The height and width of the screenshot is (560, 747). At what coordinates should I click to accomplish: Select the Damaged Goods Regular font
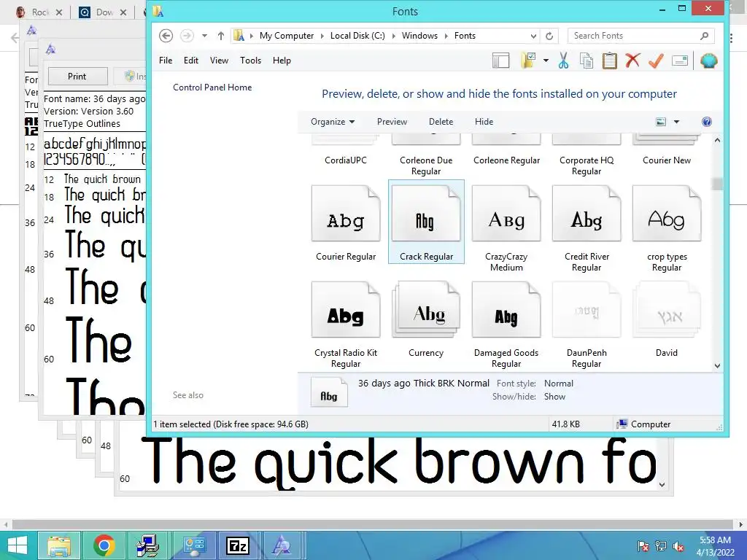[506, 324]
